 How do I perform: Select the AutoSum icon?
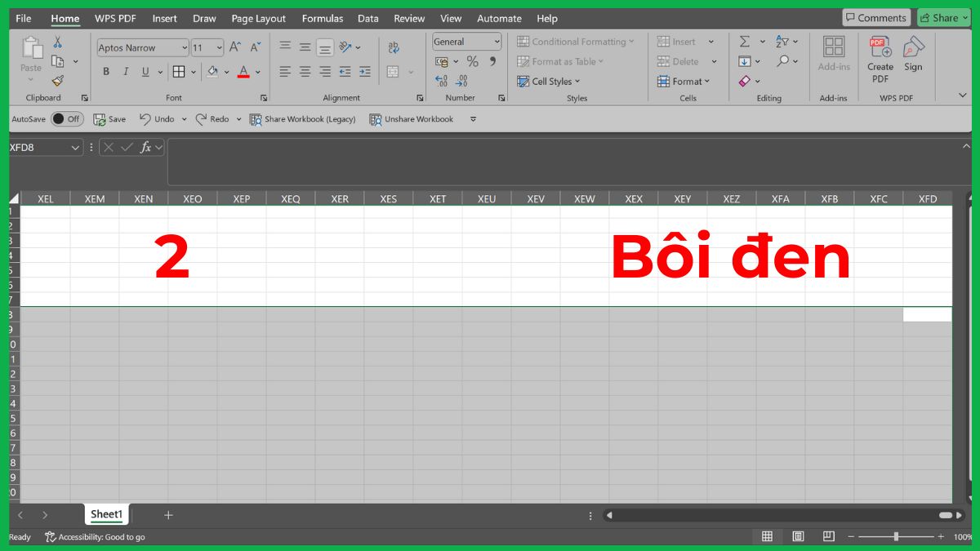click(x=743, y=40)
